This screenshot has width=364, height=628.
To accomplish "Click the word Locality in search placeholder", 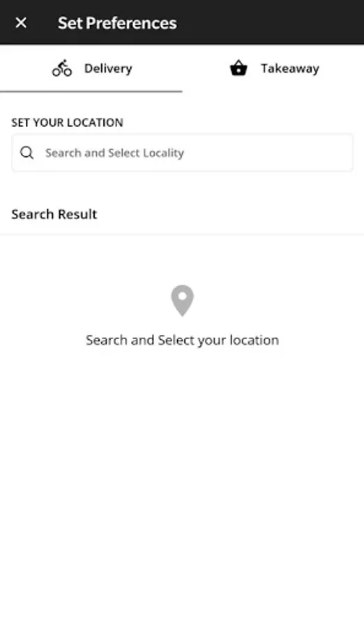I will pyautogui.click(x=163, y=153).
